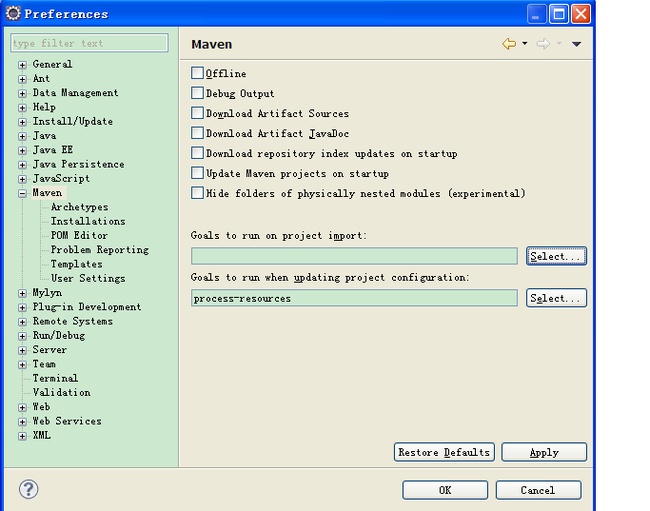Image resolution: width=650 pixels, height=511 pixels.
Task: Open the back history dropdown arrow
Action: tap(525, 43)
